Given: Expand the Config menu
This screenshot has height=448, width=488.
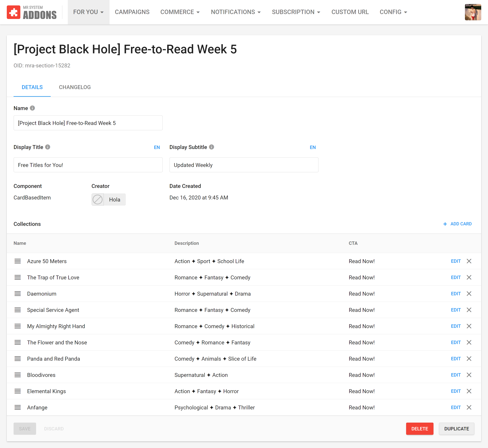Looking at the screenshot, I should click(x=393, y=12).
